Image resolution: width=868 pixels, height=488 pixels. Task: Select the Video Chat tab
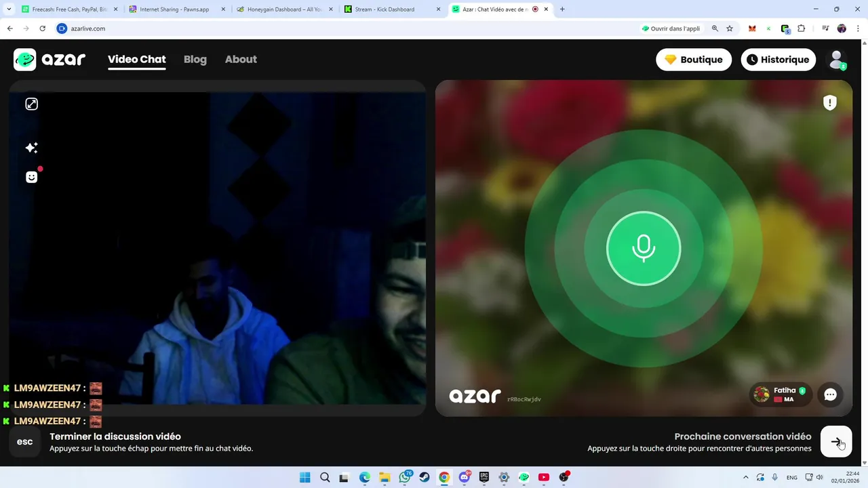[x=136, y=60]
